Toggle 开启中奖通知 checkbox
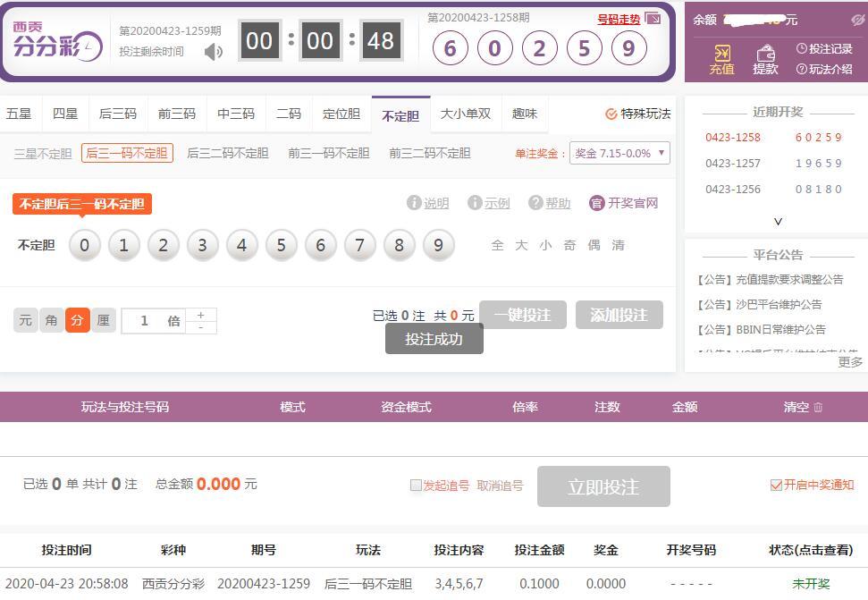This screenshot has height=600, width=868. (x=776, y=485)
